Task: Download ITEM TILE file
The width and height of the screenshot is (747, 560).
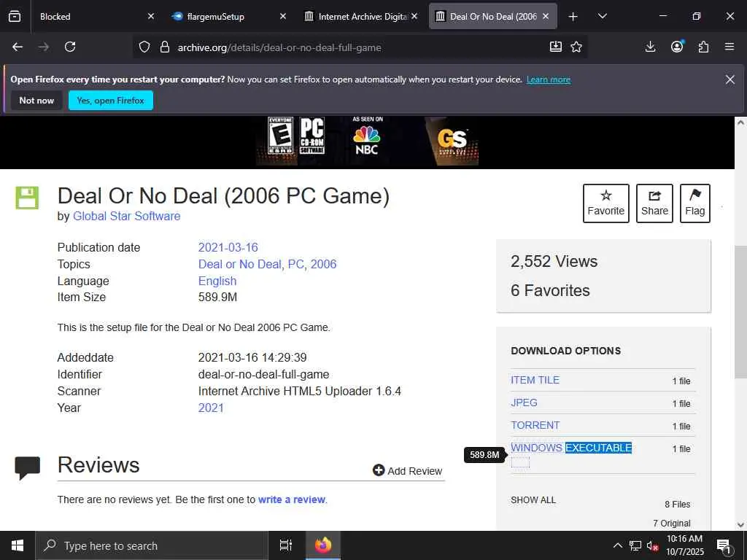Action: [x=535, y=380]
